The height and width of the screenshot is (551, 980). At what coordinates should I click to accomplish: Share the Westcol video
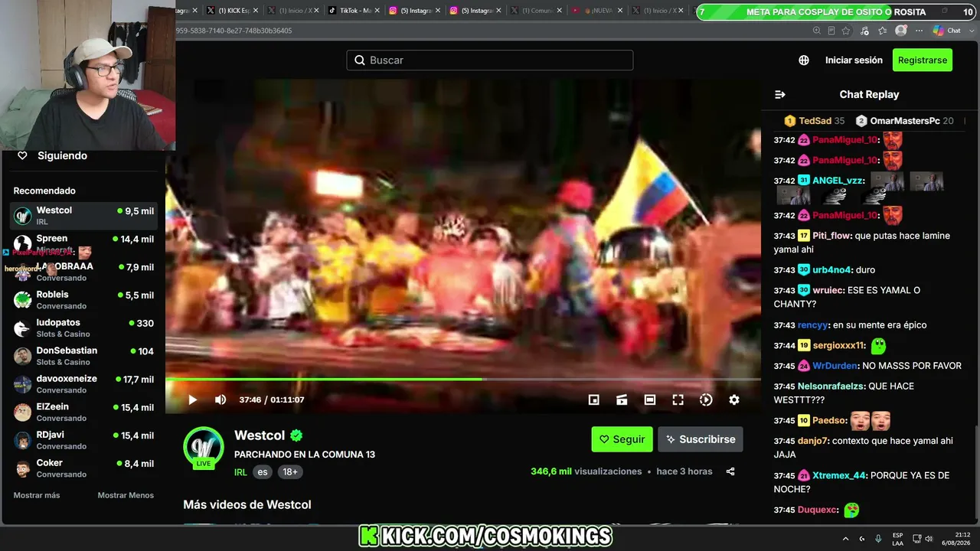pyautogui.click(x=730, y=471)
